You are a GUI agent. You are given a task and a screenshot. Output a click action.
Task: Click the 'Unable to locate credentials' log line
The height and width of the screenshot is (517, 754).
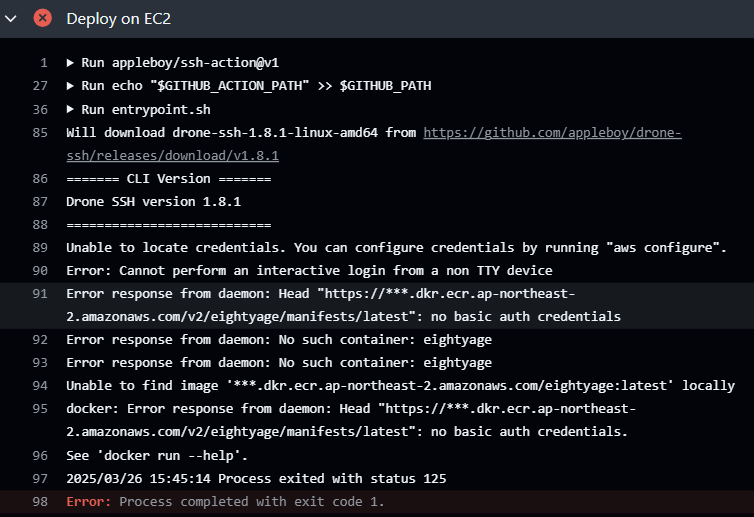pos(396,248)
